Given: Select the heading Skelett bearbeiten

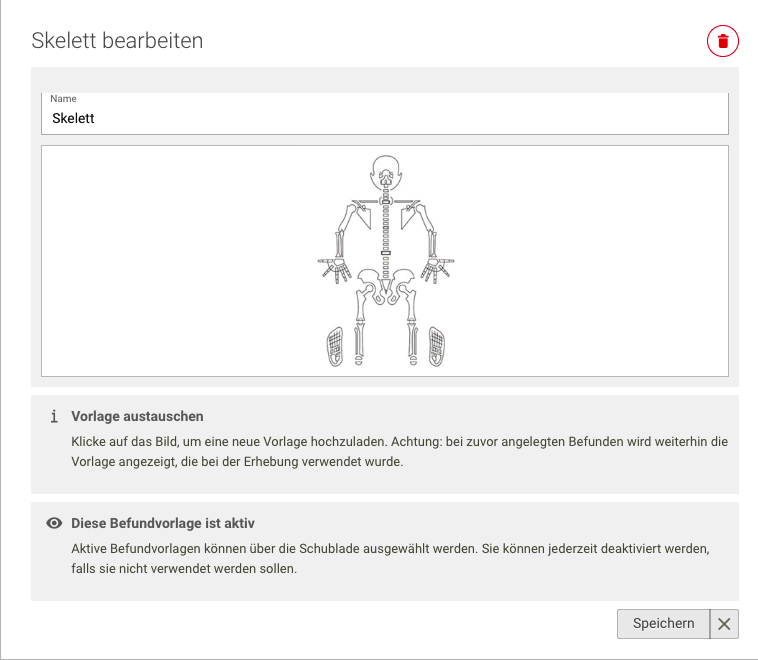Looking at the screenshot, I should [x=117, y=41].
